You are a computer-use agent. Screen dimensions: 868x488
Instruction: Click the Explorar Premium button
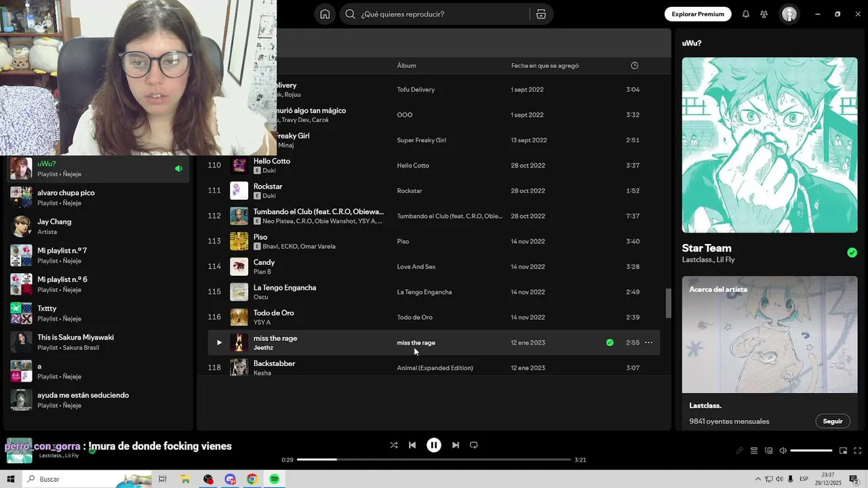click(698, 14)
